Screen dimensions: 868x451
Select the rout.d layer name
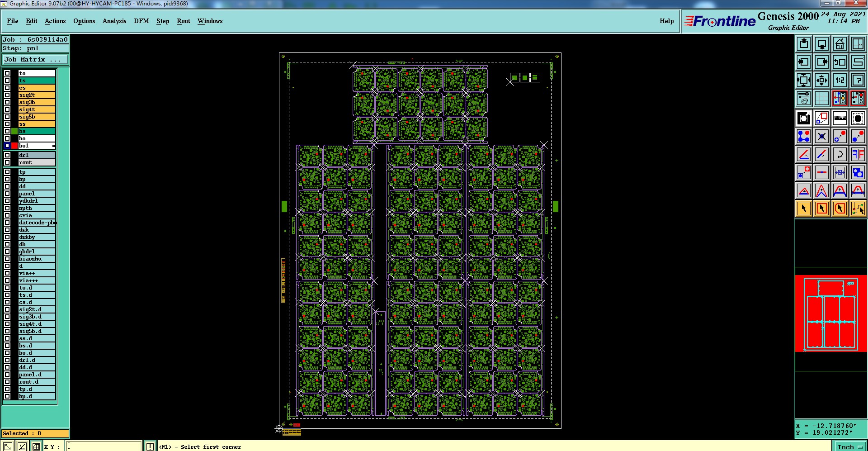point(37,382)
